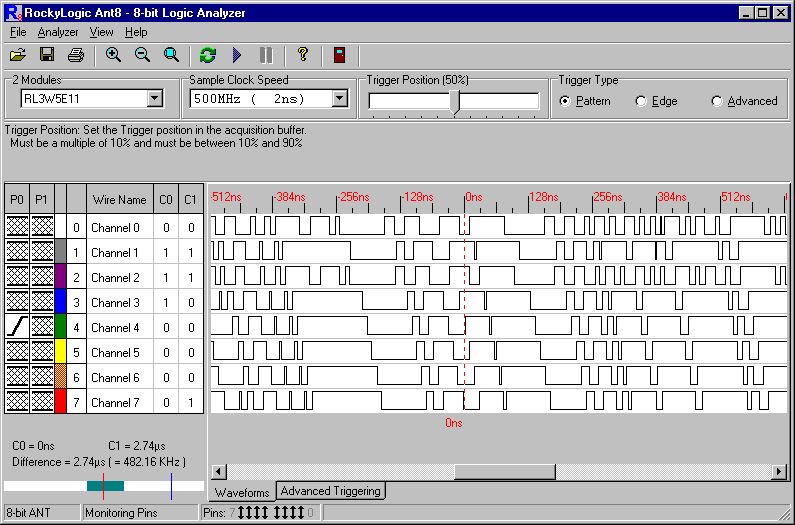Image resolution: width=795 pixels, height=525 pixels.
Task: Toggle P0 pattern cell for Channel 1
Action: coord(17,252)
